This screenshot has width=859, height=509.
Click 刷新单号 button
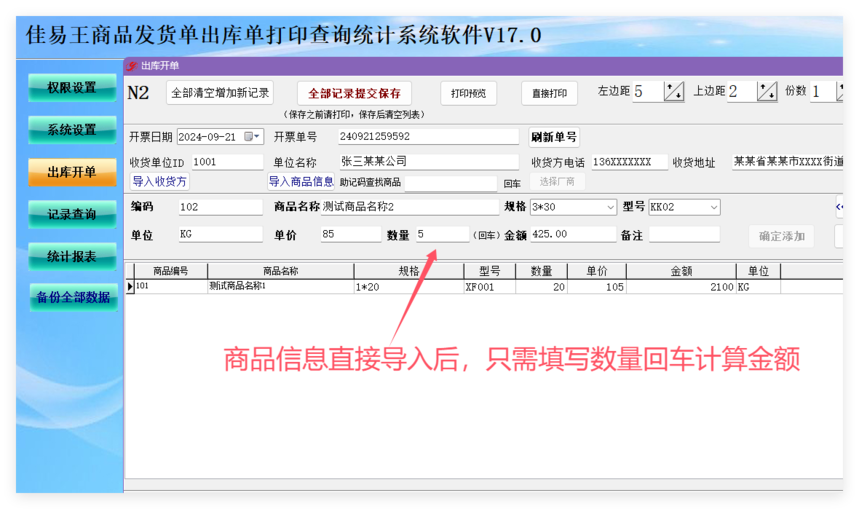(x=553, y=137)
